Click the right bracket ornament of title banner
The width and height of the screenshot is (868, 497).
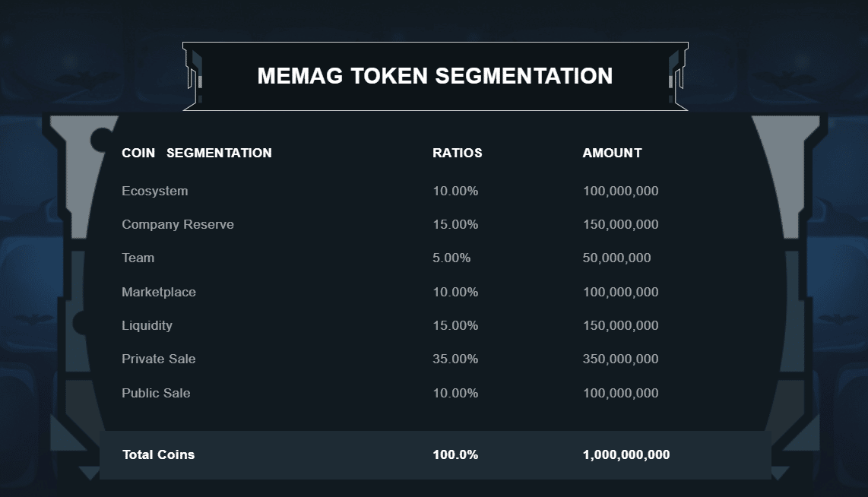tap(677, 77)
